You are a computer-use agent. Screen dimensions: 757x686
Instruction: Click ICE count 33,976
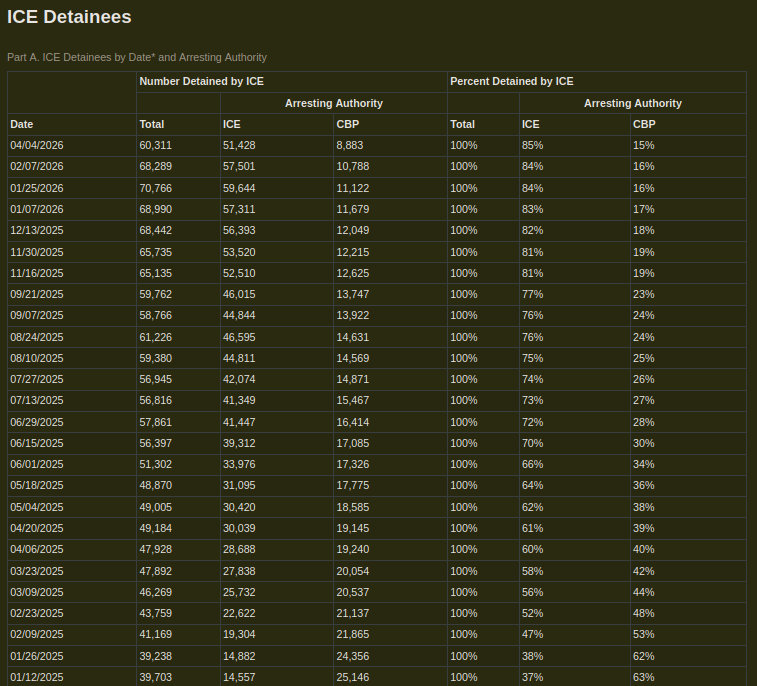point(239,464)
